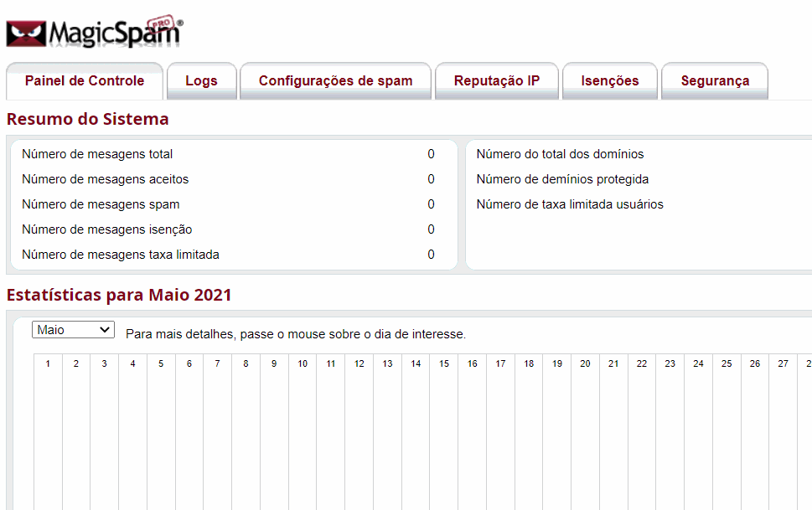Image resolution: width=812 pixels, height=510 pixels.
Task: Switch to the Logs tab
Action: tap(201, 81)
